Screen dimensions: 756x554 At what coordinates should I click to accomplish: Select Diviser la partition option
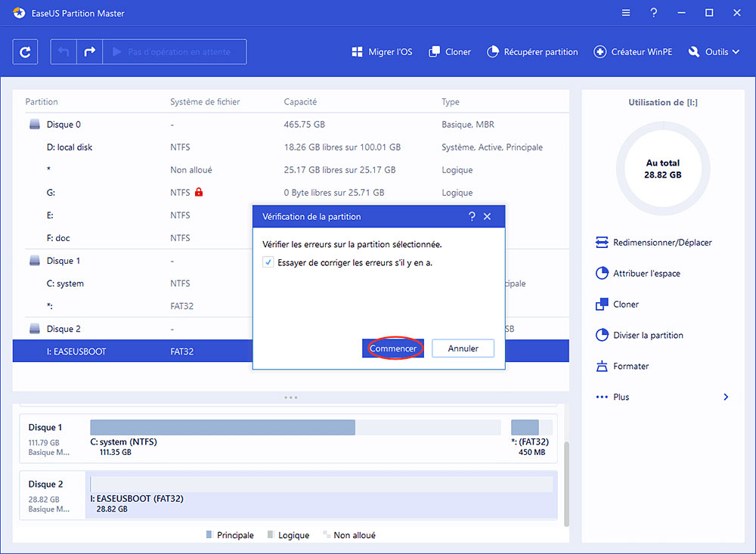[x=640, y=335]
